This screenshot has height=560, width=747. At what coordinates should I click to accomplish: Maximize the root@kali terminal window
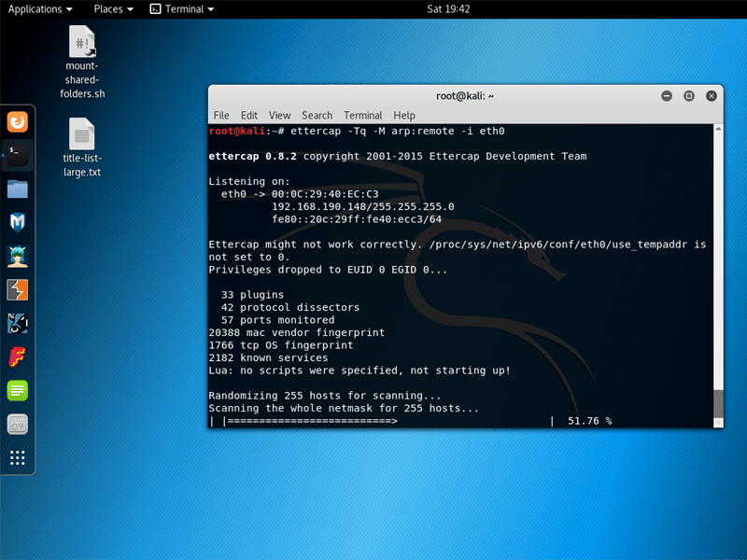[x=689, y=96]
